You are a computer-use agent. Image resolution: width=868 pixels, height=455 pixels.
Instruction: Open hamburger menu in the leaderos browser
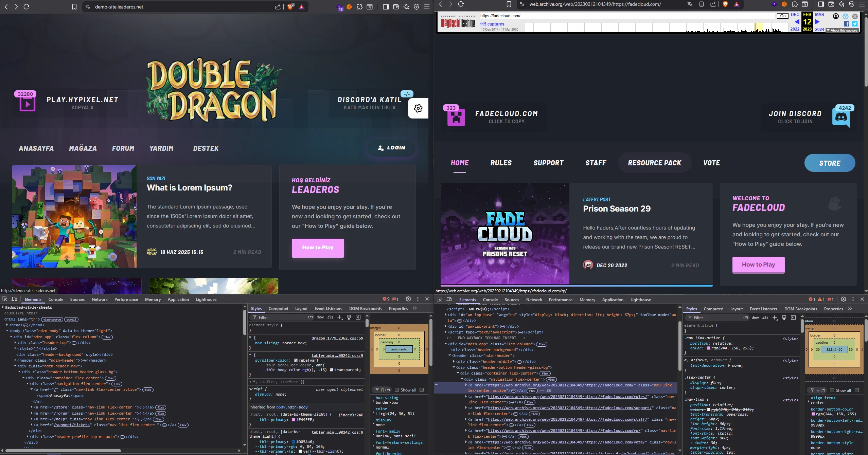point(427,7)
